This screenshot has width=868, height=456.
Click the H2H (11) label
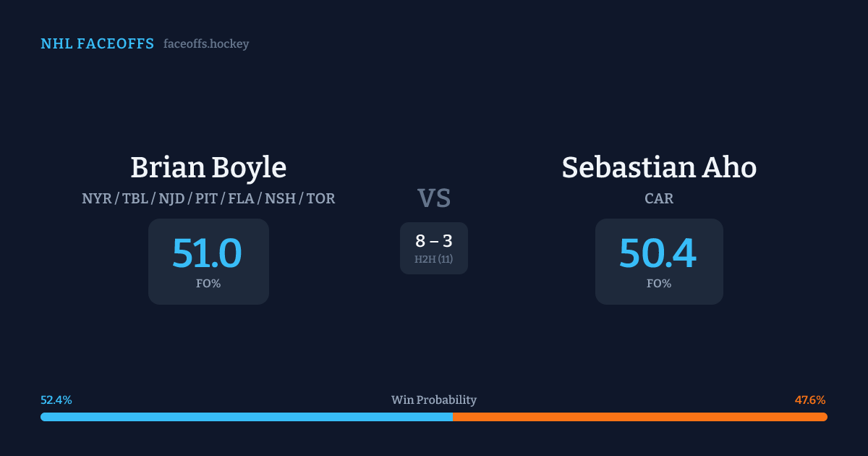(434, 259)
